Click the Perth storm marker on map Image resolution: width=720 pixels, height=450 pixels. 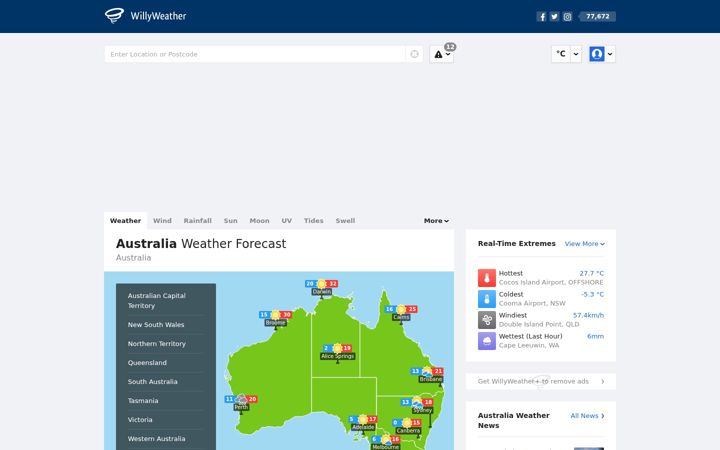[241, 403]
